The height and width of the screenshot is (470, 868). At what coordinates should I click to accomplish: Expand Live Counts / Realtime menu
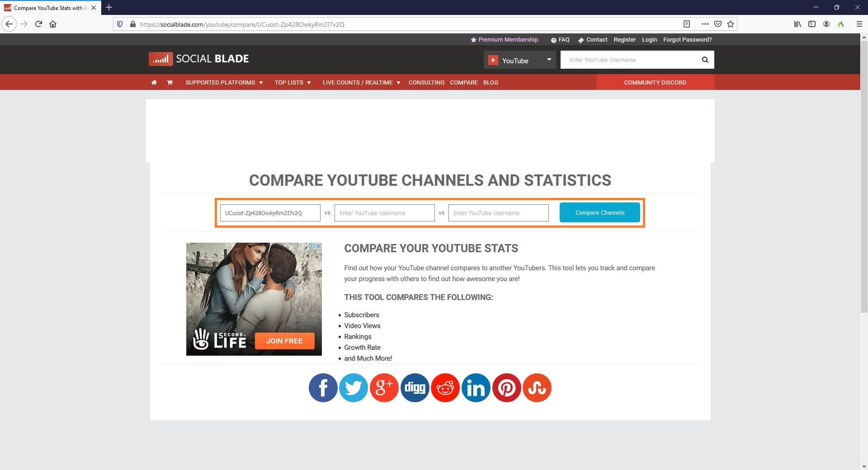361,82
